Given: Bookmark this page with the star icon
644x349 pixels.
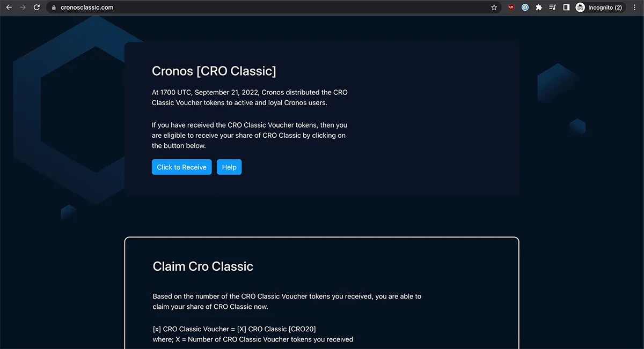Looking at the screenshot, I should [x=494, y=8].
